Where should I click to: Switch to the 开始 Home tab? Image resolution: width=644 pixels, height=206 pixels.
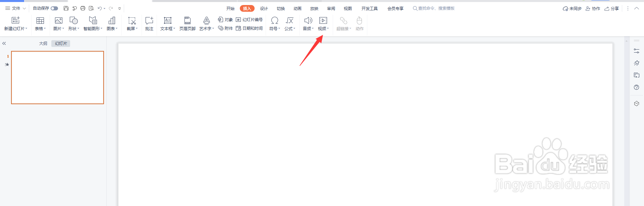230,8
